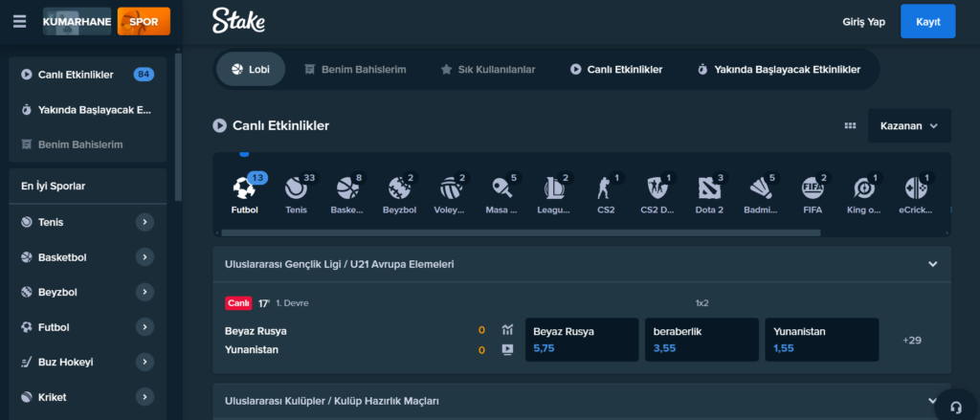Click the red Canlı live badge
Viewport: 980px width, 420px height.
click(x=238, y=303)
